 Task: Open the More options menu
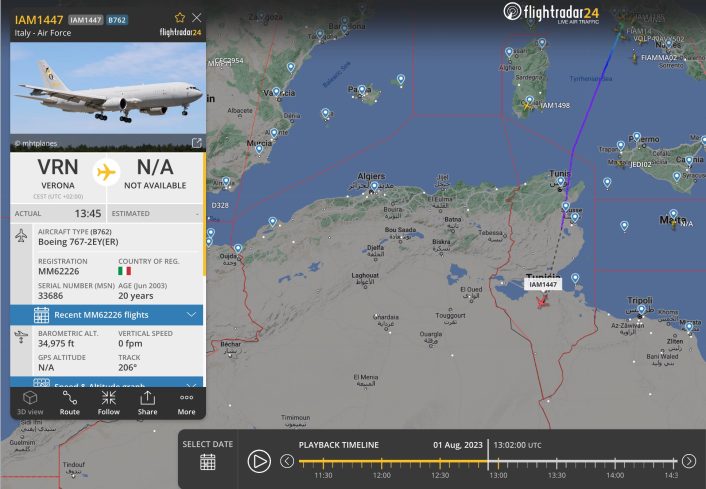click(x=186, y=403)
